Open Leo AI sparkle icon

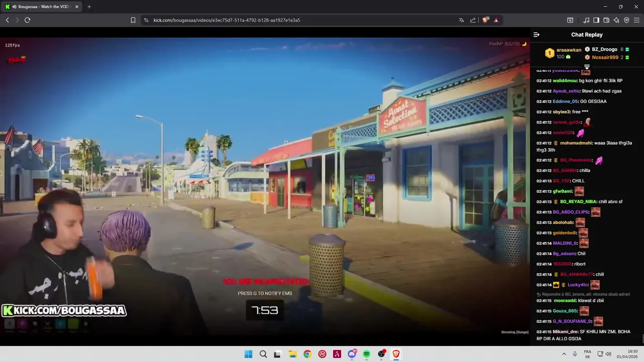[x=616, y=20]
